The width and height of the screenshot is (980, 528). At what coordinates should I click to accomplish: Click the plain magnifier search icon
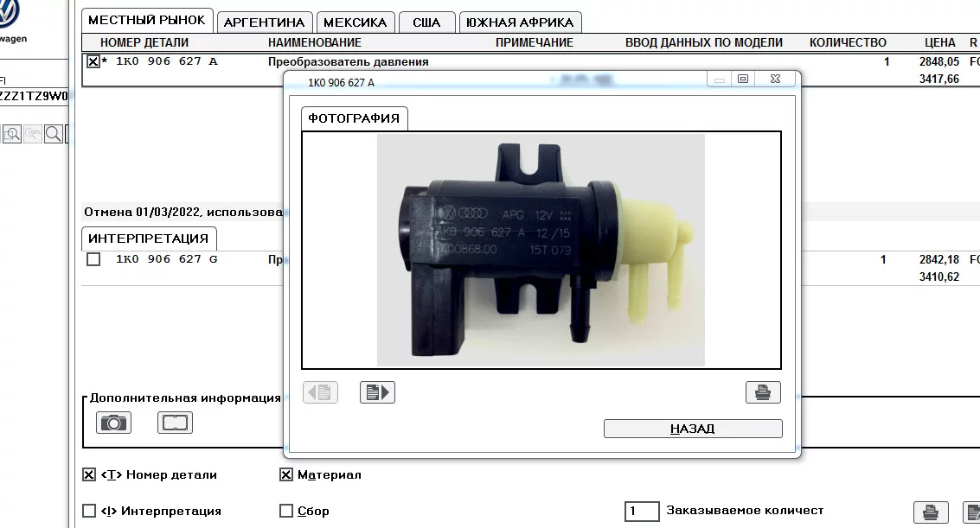(x=53, y=134)
